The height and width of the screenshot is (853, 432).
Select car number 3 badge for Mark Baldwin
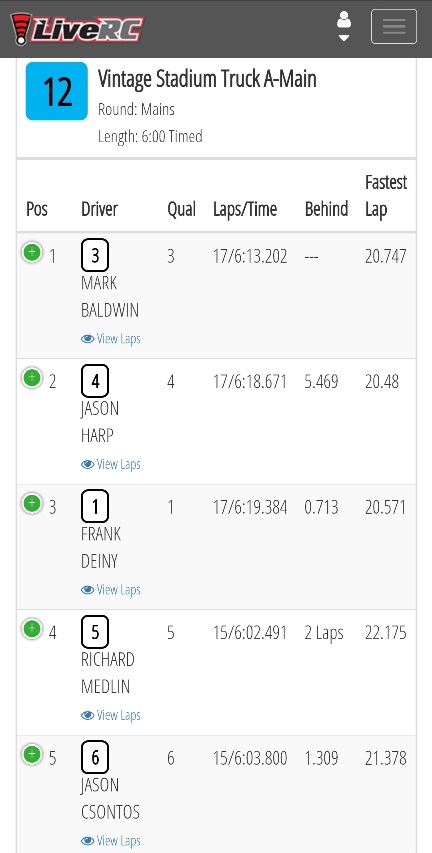95,255
